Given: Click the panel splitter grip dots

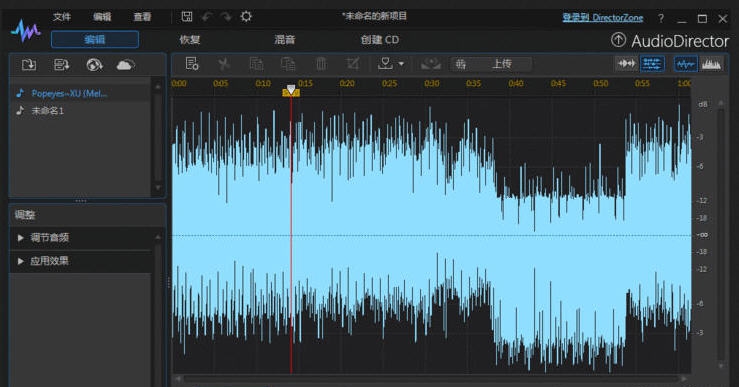Looking at the screenshot, I should [81, 201].
